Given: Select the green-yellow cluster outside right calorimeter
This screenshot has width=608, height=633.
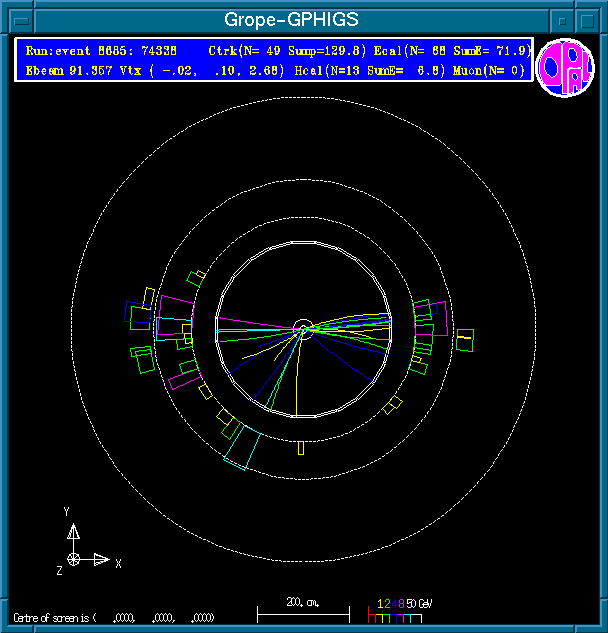Looking at the screenshot, I should [x=465, y=340].
